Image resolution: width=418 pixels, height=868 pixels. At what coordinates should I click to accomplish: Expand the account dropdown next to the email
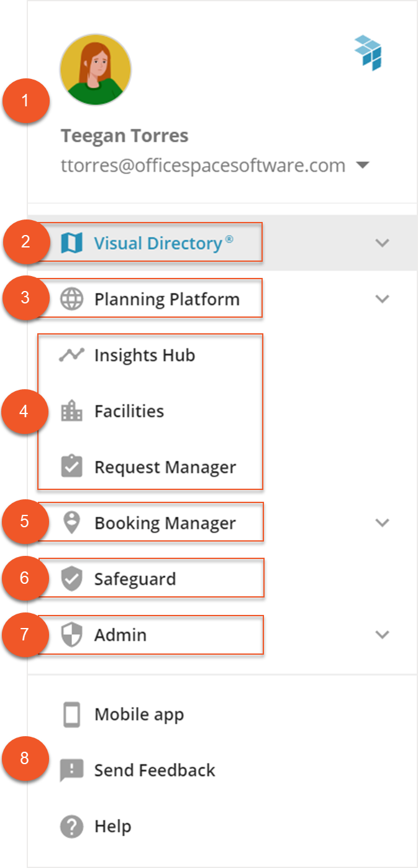364,165
